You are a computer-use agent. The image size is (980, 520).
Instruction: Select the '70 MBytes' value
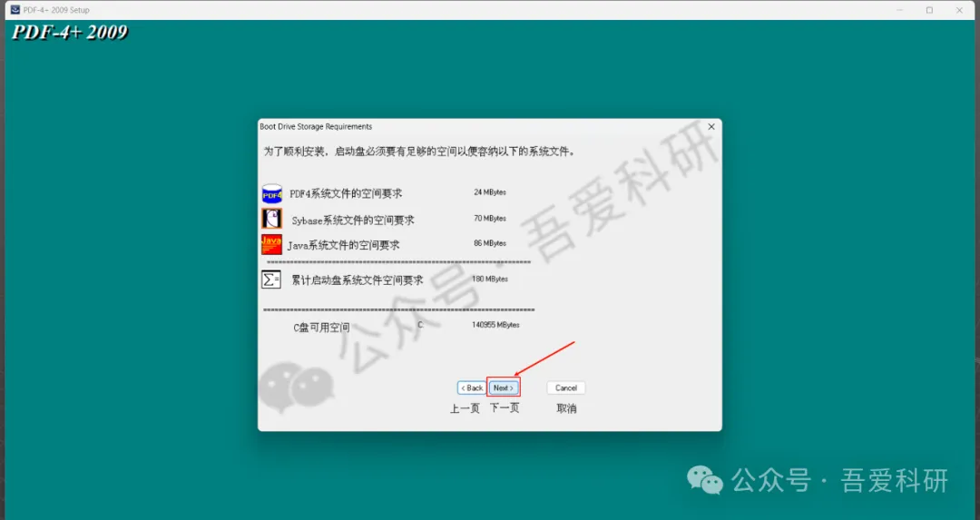tap(490, 219)
